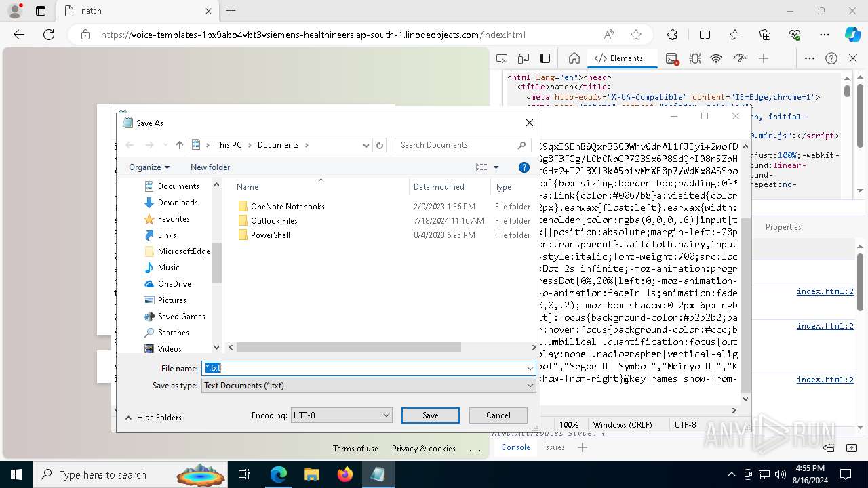Open DevTools Performance gauge icon
The image size is (868, 488).
tap(740, 58)
